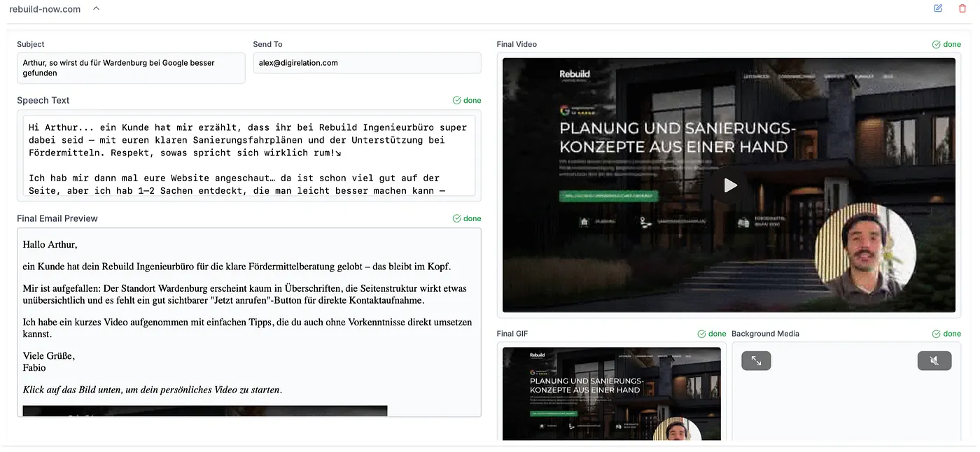Play the Final Video
Image resolution: width=980 pixels, height=452 pixels.
point(730,185)
